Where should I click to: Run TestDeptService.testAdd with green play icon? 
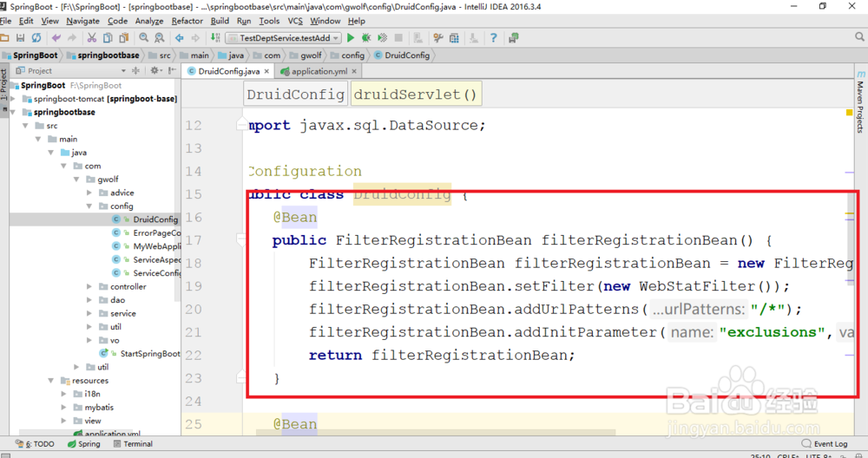pos(351,37)
